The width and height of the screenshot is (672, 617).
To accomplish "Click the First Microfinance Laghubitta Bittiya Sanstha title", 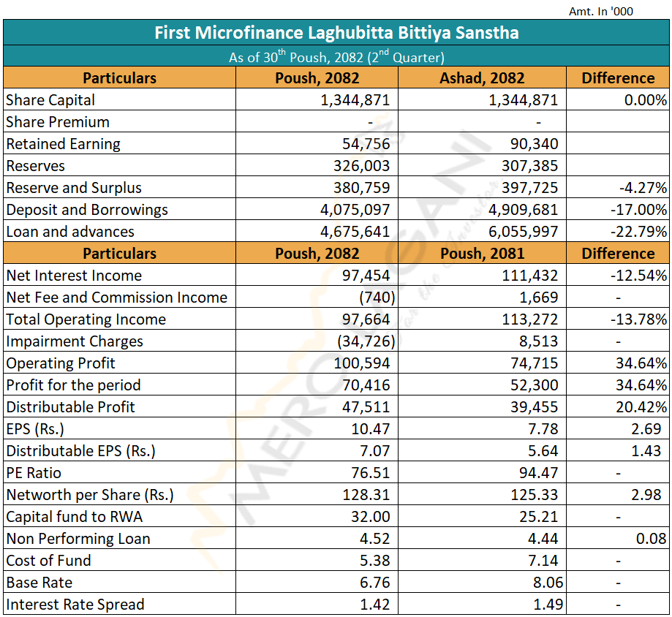I will click(x=336, y=33).
